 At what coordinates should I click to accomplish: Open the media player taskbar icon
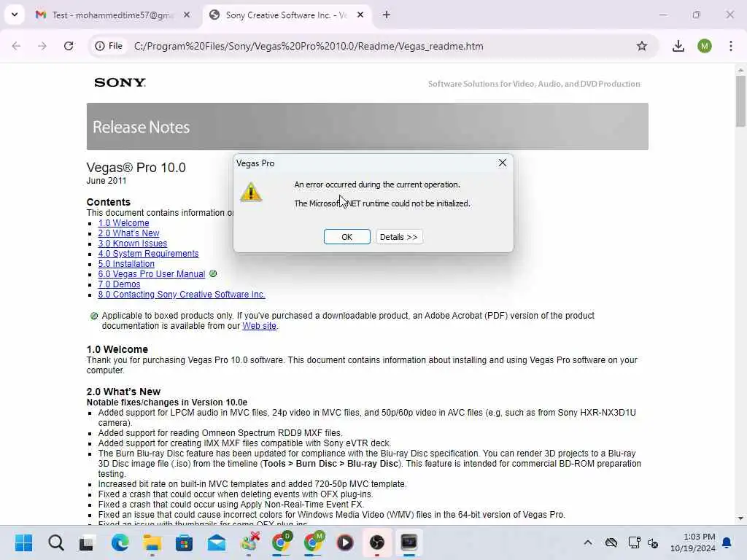pos(345,542)
